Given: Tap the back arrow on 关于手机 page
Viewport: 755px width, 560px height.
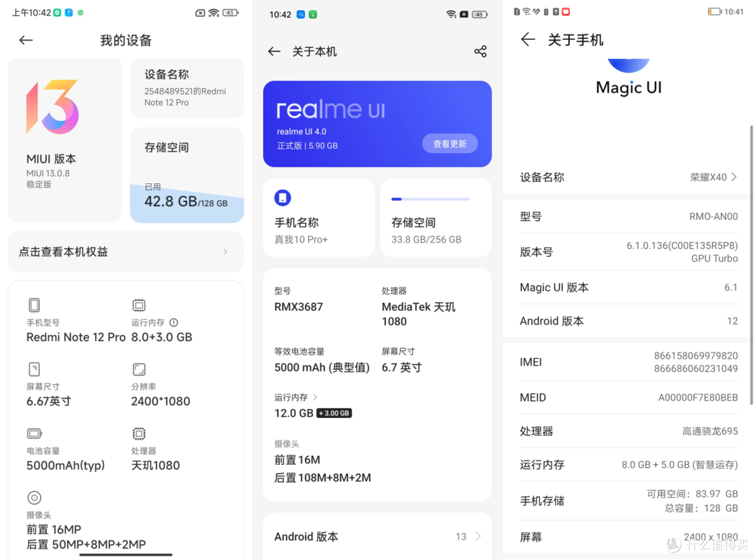Looking at the screenshot, I should [x=528, y=40].
